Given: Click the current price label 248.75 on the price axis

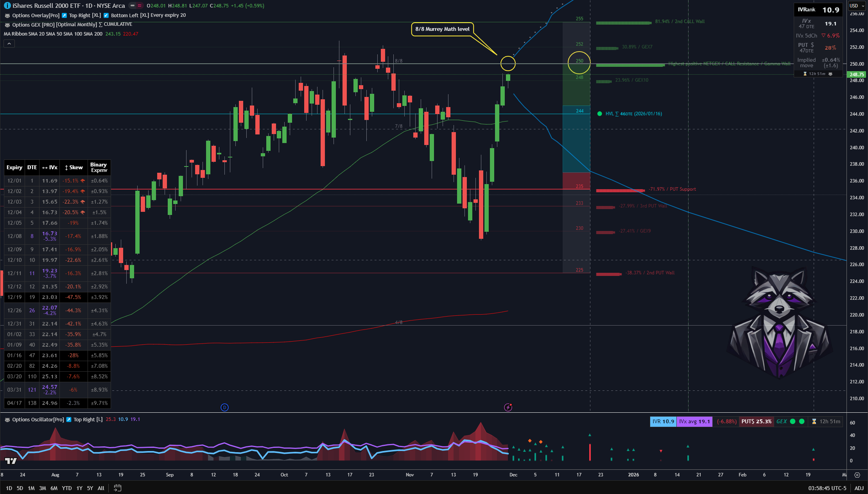Looking at the screenshot, I should click(x=856, y=74).
